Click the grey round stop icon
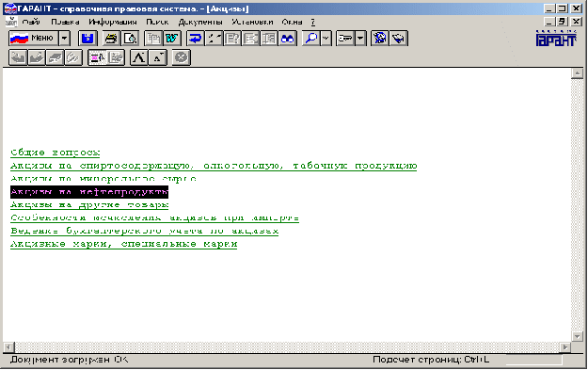This screenshot has width=588, height=370. 182,57
